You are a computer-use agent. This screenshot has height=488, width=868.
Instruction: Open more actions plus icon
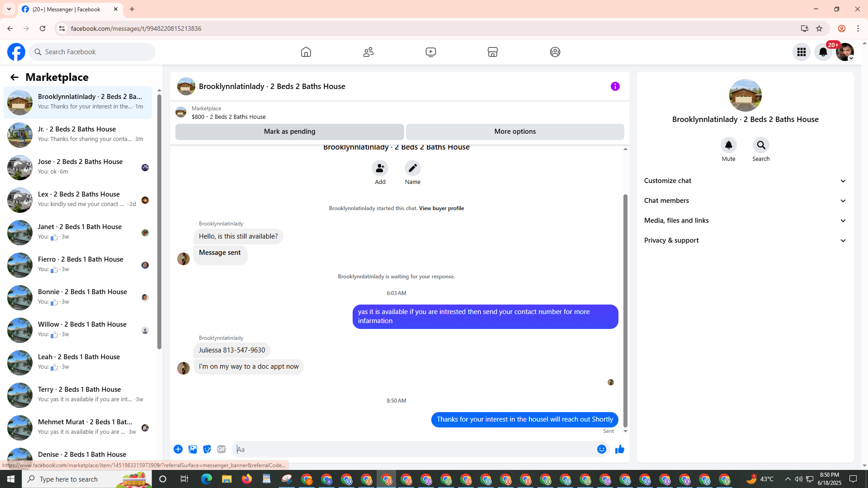click(x=178, y=449)
